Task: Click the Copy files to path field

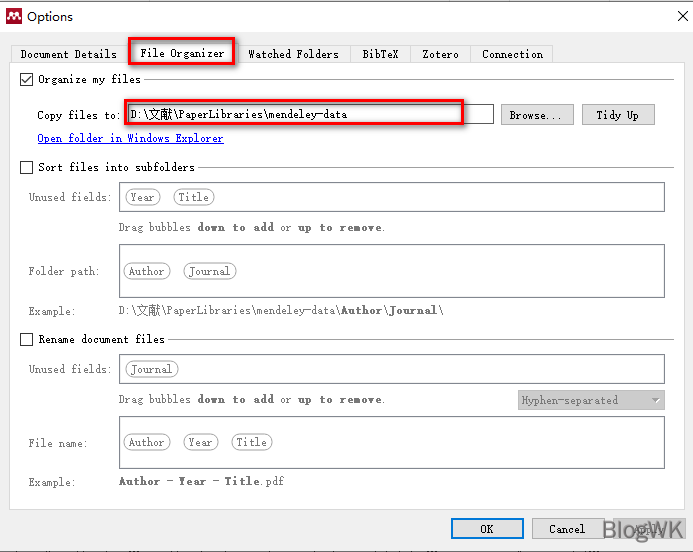Action: [310, 114]
